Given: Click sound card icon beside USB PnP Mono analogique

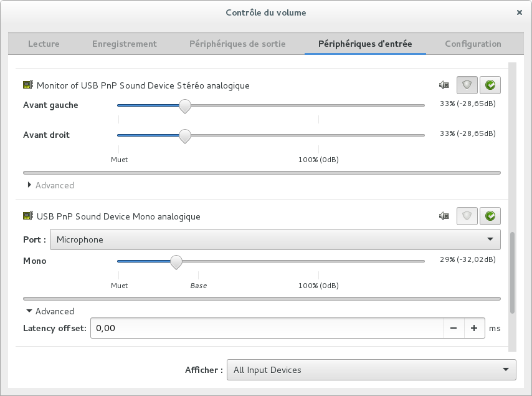Looking at the screenshot, I should (28, 216).
